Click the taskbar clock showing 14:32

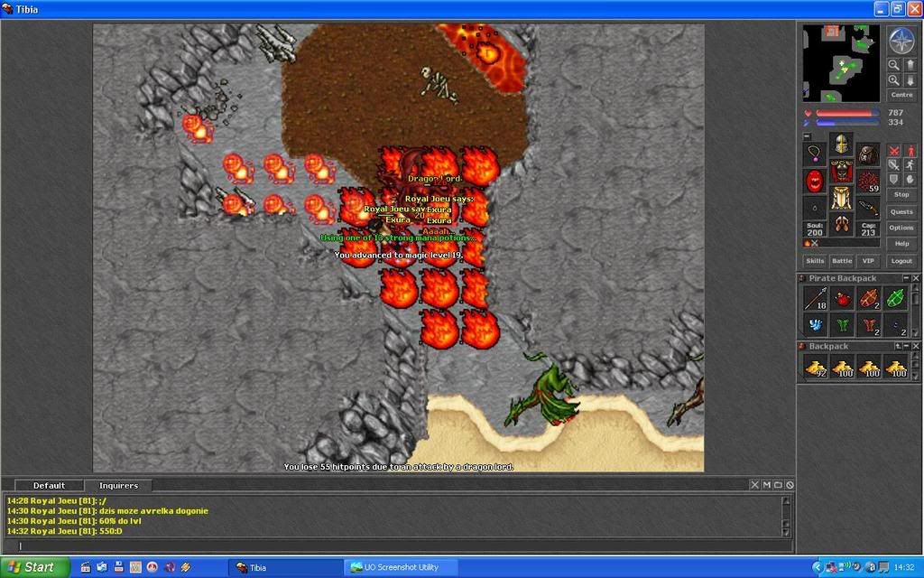tap(904, 567)
